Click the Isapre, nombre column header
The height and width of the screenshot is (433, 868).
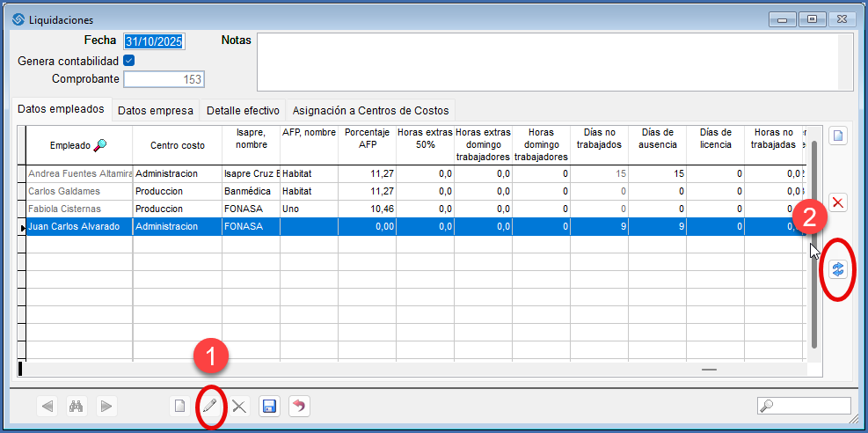coord(251,145)
